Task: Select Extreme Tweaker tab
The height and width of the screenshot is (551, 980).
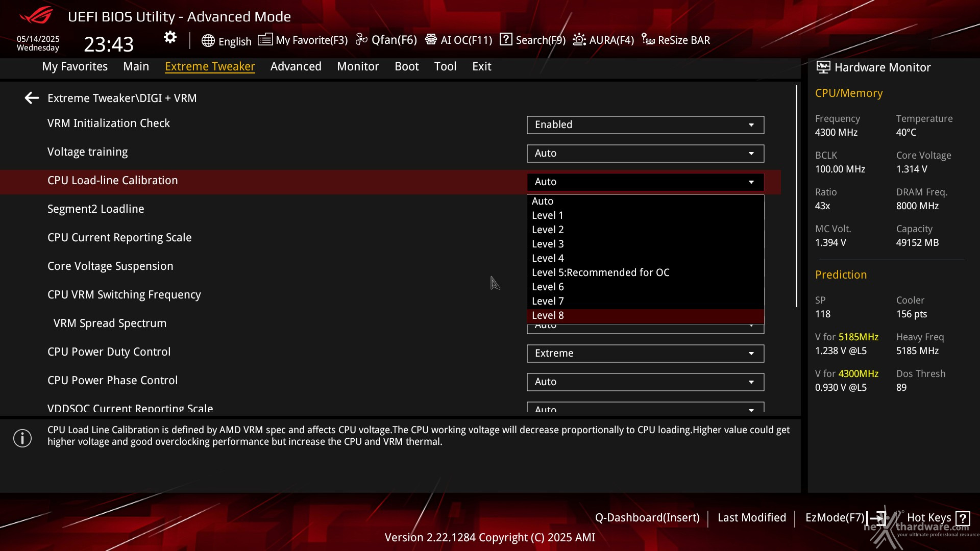Action: [x=210, y=66]
